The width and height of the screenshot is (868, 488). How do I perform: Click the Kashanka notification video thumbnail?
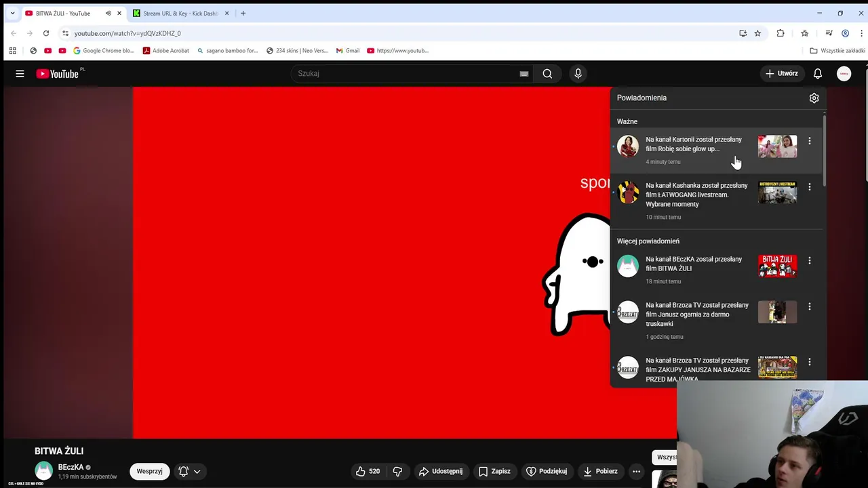(x=777, y=192)
